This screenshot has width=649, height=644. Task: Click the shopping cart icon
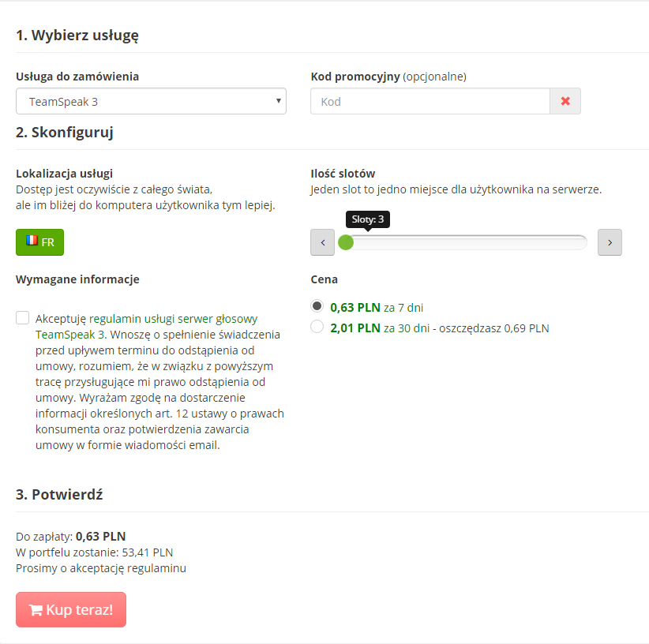coord(36,610)
